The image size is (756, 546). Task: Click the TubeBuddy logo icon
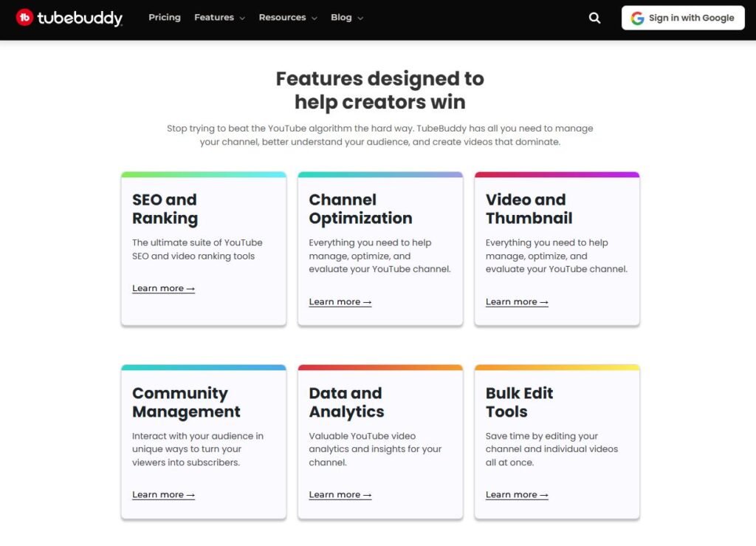coord(25,18)
